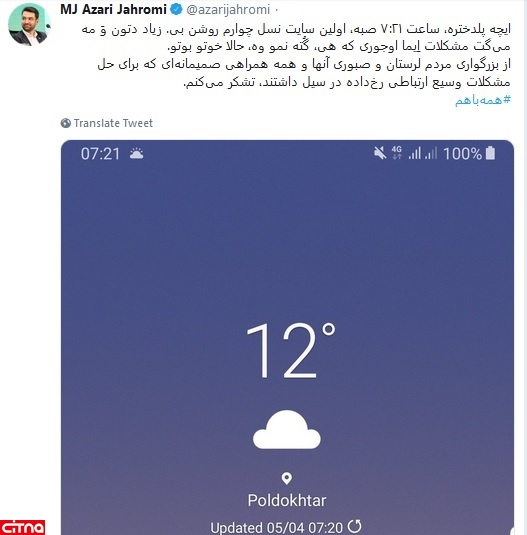The image size is (527, 535).
Task: Open MJ Azari Jahromi's profile picture
Action: 29,25
